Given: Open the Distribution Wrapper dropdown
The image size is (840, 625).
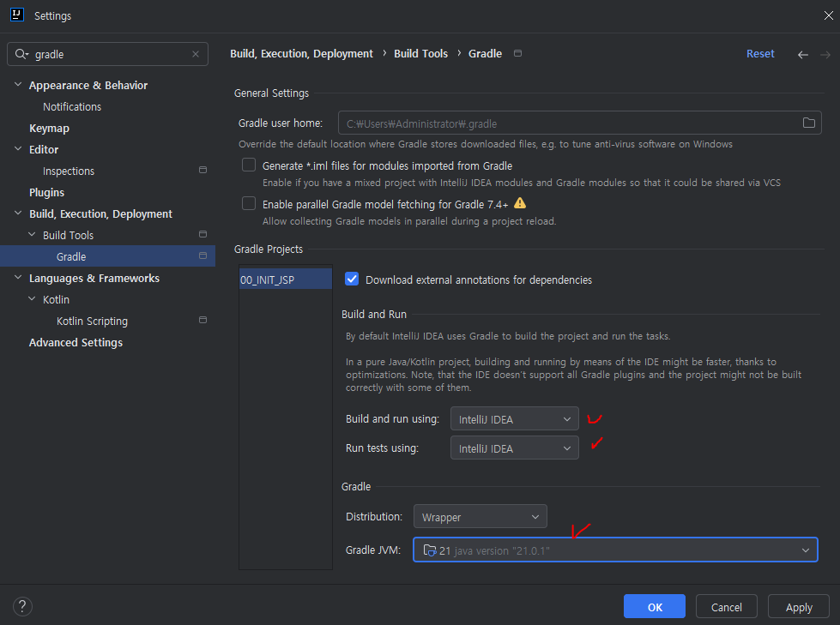Looking at the screenshot, I should (x=480, y=516).
